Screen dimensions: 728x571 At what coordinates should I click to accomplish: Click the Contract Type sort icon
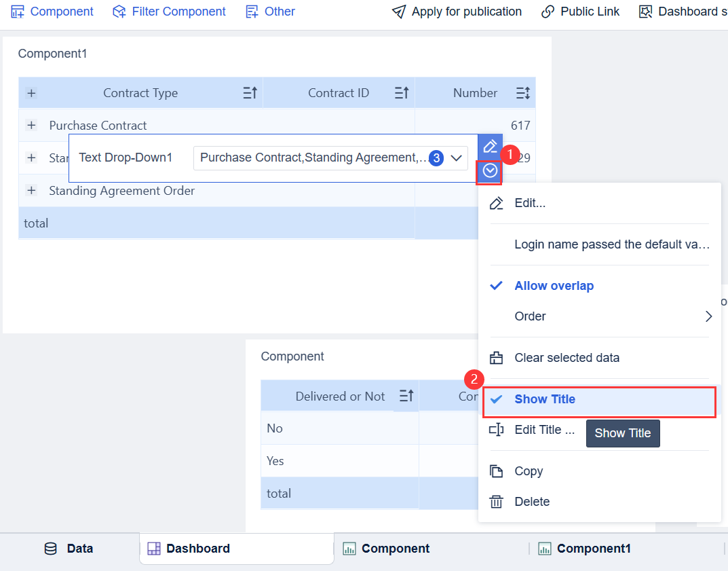pyautogui.click(x=250, y=93)
